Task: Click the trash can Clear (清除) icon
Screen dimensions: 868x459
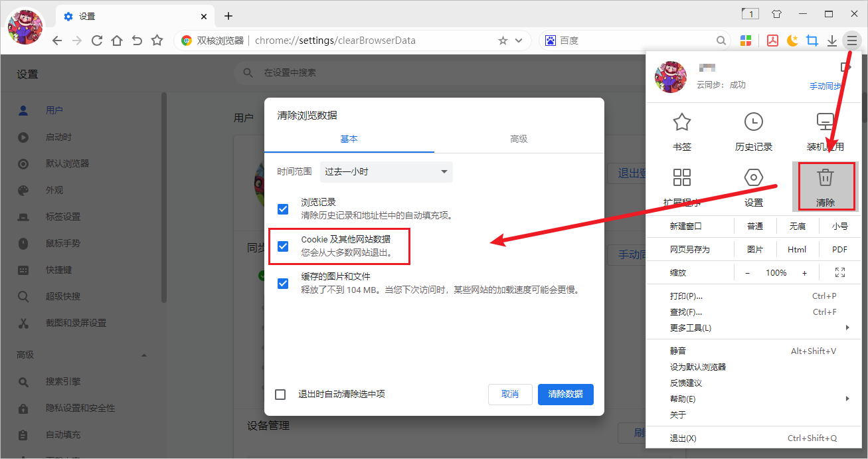Action: click(x=825, y=178)
